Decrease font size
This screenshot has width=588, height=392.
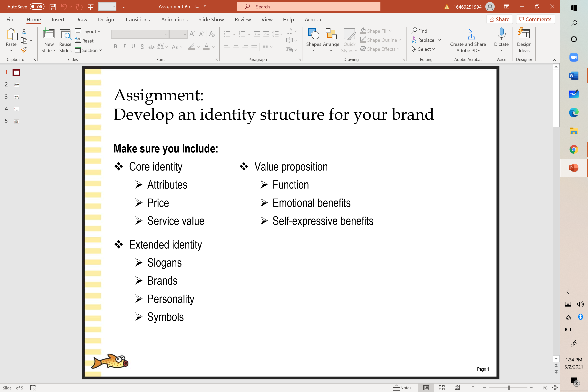201,34
